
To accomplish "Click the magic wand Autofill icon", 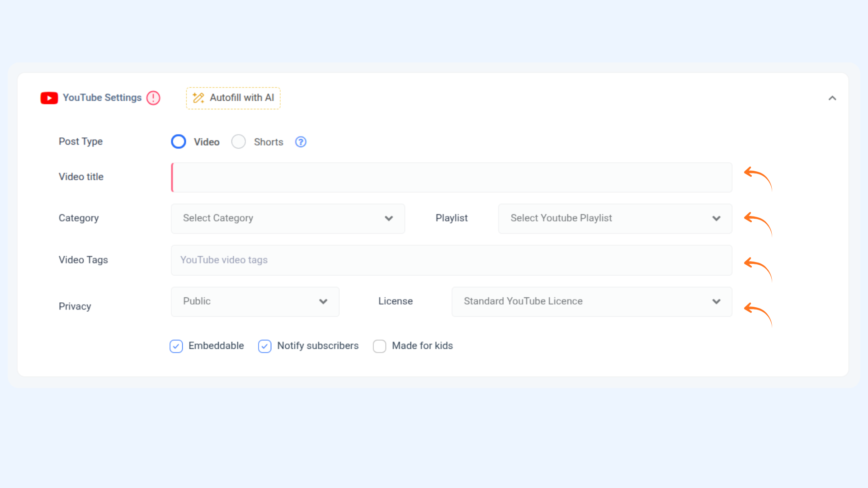I will tap(198, 98).
